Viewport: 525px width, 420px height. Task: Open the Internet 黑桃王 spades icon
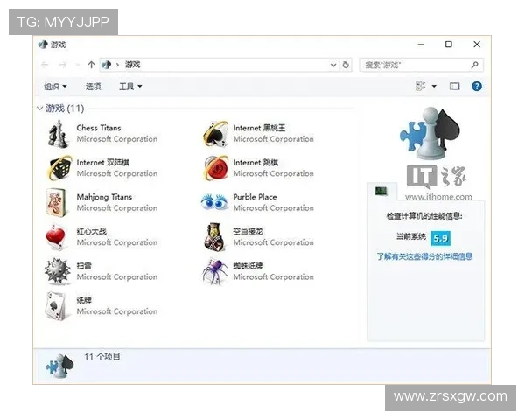[215, 134]
